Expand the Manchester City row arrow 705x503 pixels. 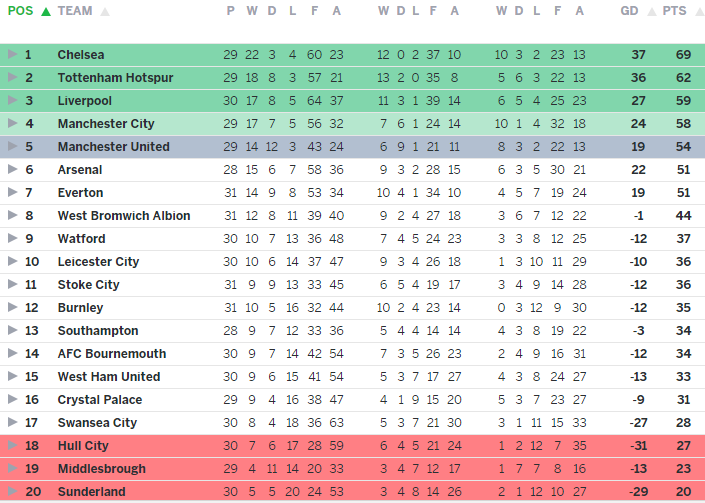point(12,124)
